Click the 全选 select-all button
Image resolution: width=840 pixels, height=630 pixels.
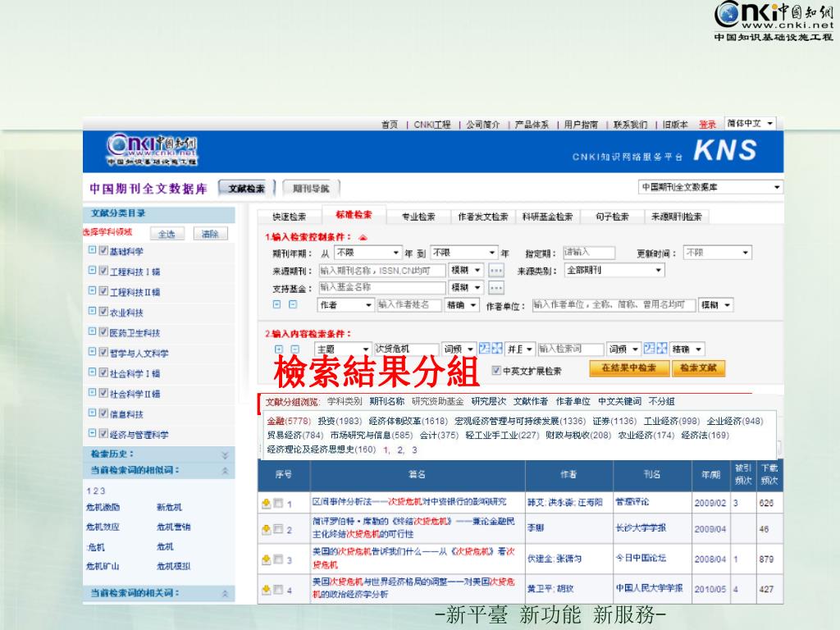point(167,234)
